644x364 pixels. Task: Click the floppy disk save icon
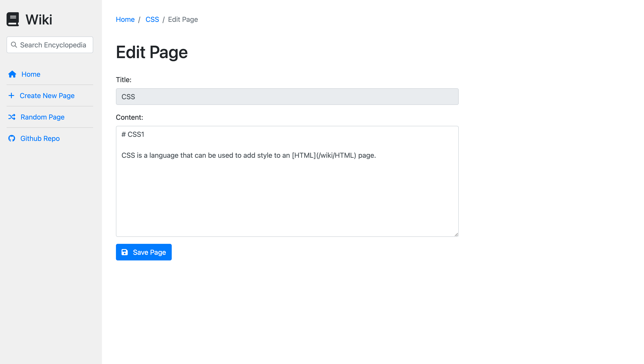coord(125,252)
